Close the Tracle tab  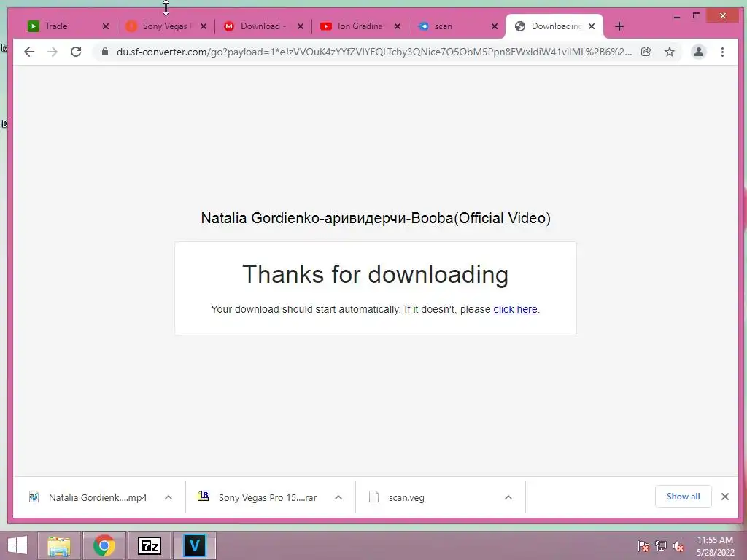tap(106, 27)
